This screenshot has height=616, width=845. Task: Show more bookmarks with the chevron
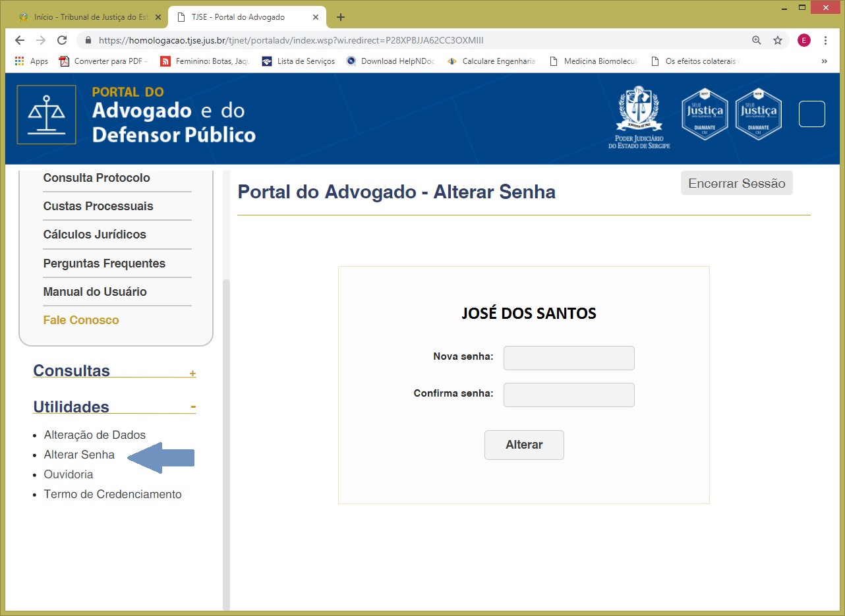click(824, 61)
